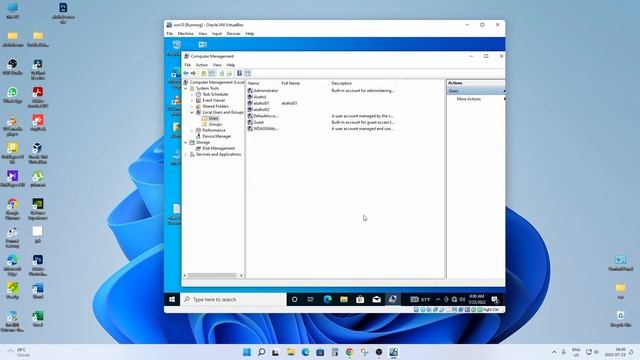The height and width of the screenshot is (360, 640).
Task: Click the console tree horizontal scrollbar
Action: click(x=213, y=276)
